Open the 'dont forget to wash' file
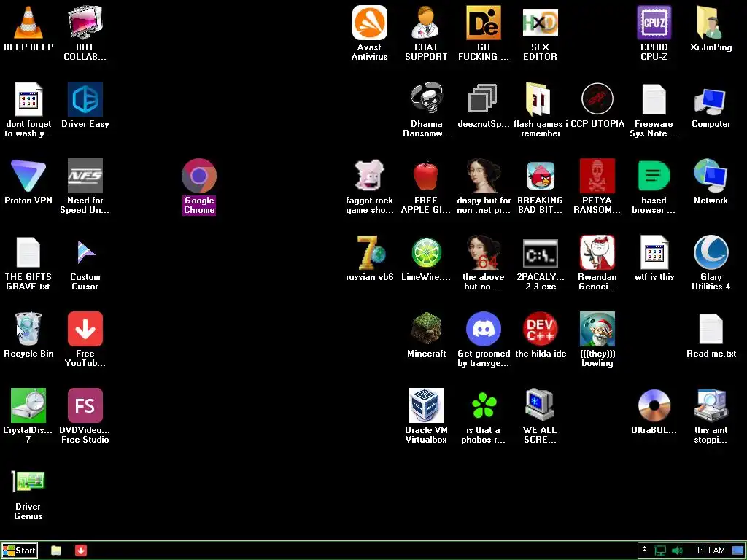This screenshot has height=560, width=747. [28, 99]
